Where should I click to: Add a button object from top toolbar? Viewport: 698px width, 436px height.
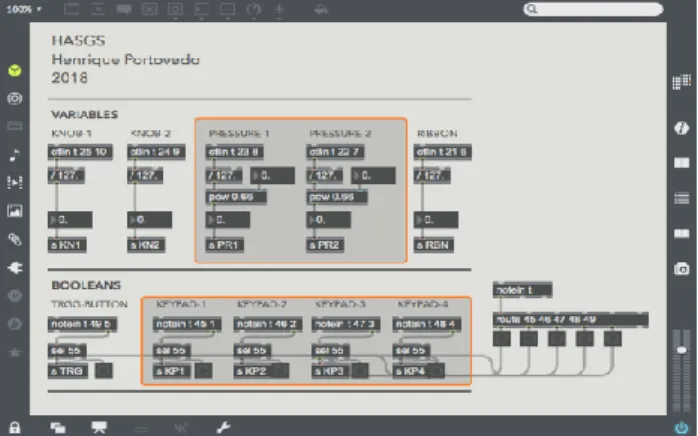point(175,9)
